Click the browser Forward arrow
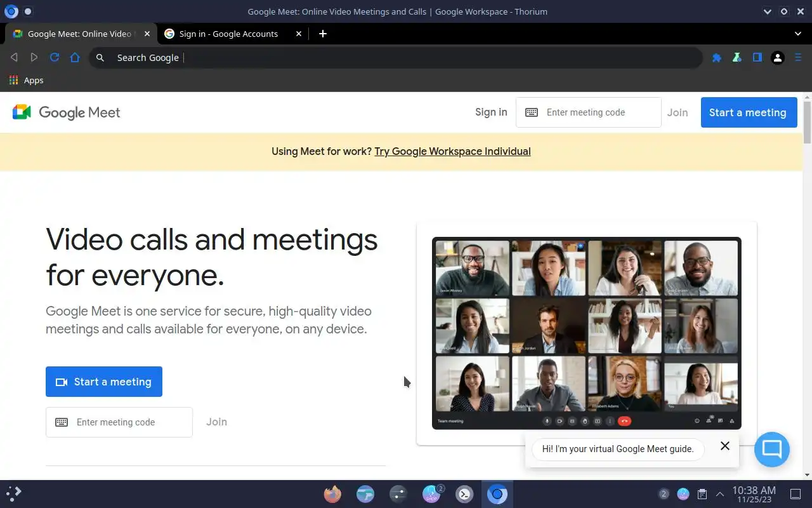Viewport: 812px width, 508px height. pos(34,58)
